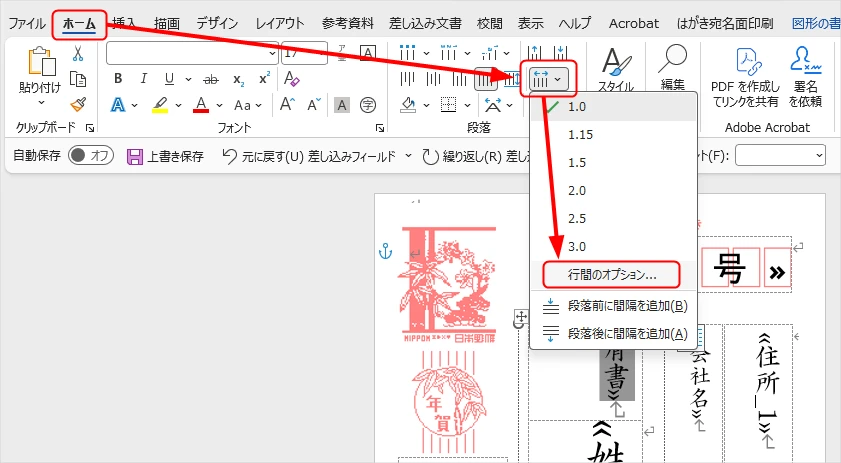Viewport: 841px width, 463px height.
Task: Toggle character shading (gray A)
Action: (342, 105)
